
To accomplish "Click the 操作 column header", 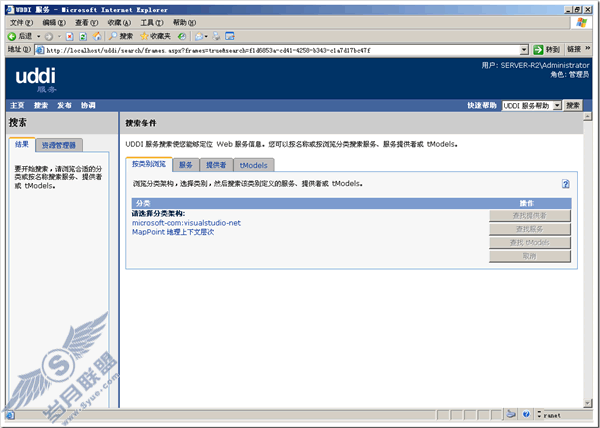I will [x=527, y=203].
